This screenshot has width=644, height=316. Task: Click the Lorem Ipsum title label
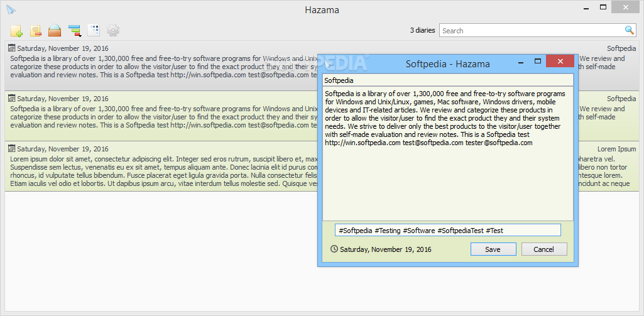(616, 149)
